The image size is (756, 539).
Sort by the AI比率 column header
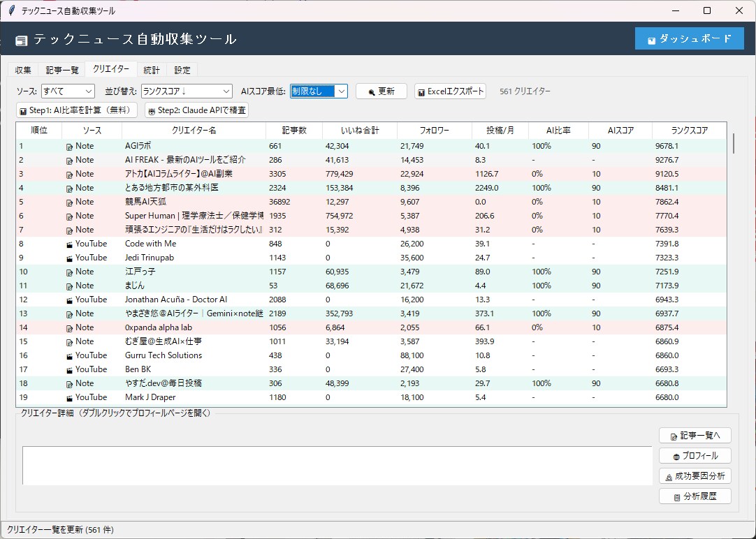tap(558, 131)
